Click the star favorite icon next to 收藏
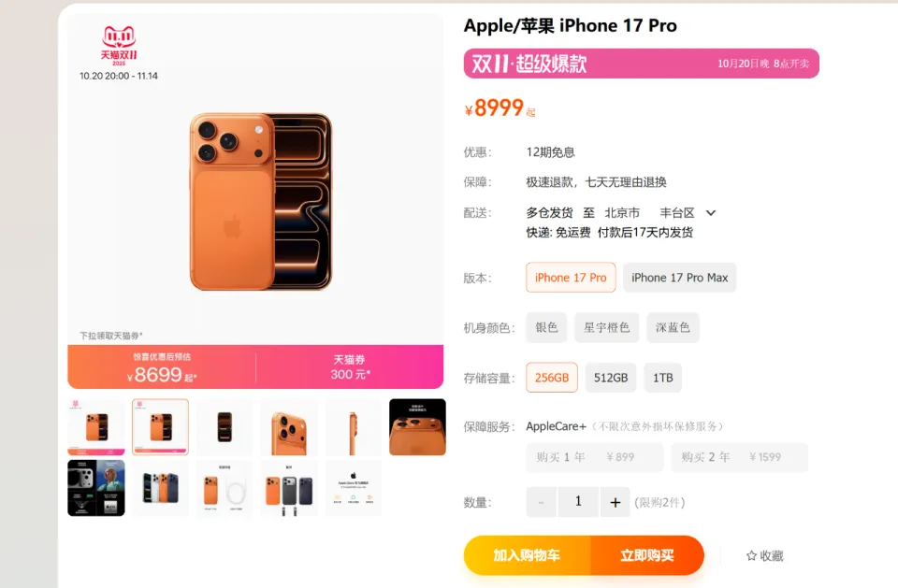This screenshot has width=898, height=588. point(751,555)
